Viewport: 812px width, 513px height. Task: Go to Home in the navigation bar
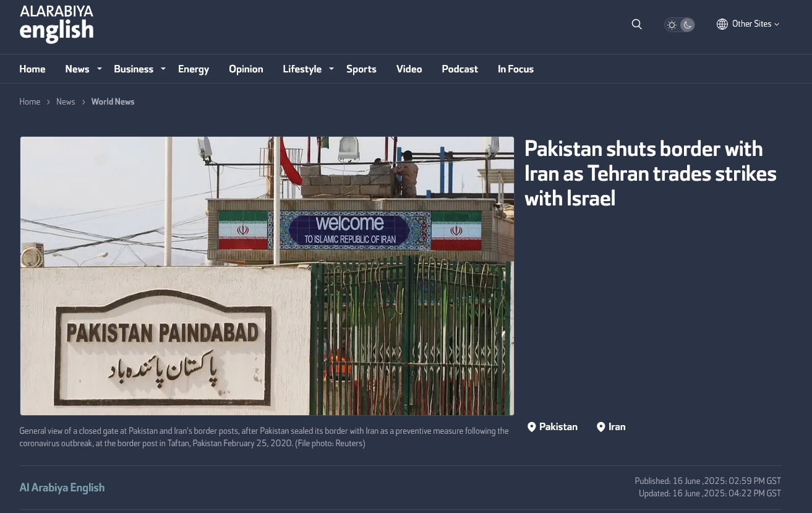click(x=32, y=69)
